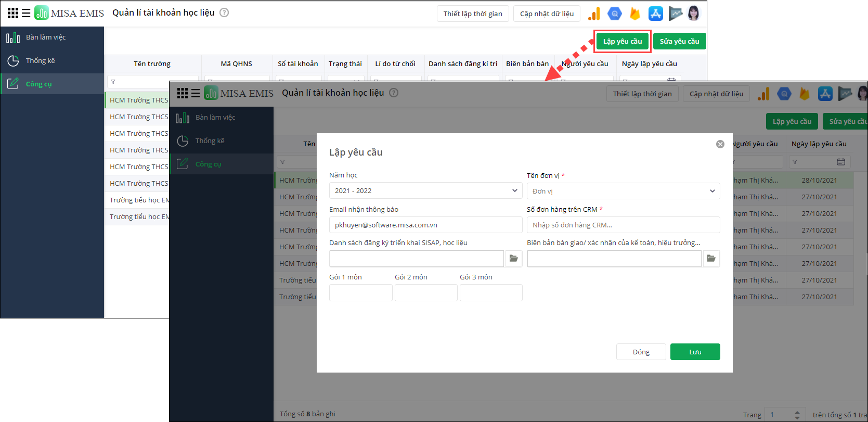Click Thiết lập thời gian in the back window

tap(473, 14)
